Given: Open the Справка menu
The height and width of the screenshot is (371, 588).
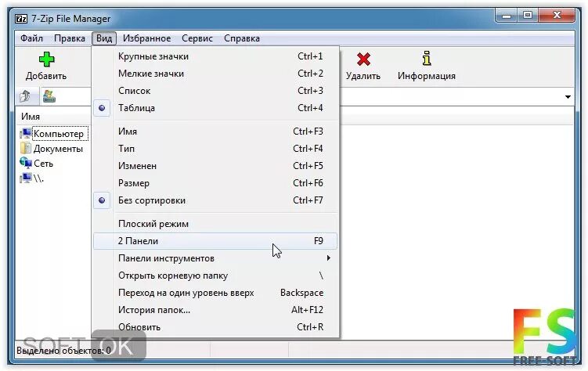Looking at the screenshot, I should 242,38.
